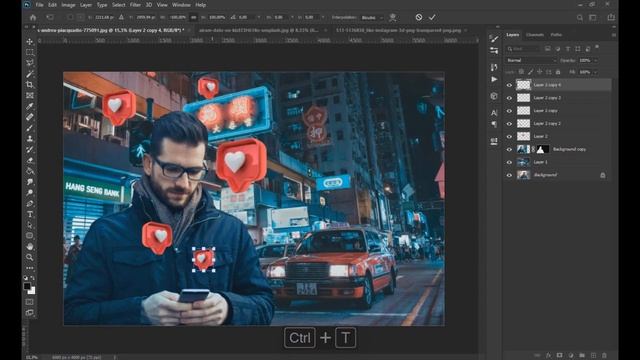Click the add layer mask icon
The width and height of the screenshot is (640, 360).
(560, 356)
